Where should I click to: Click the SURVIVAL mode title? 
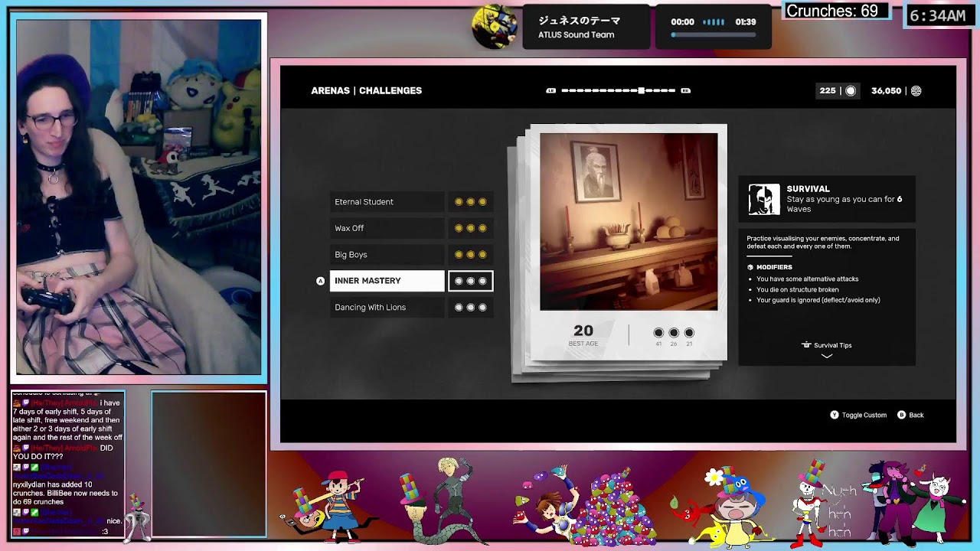pos(808,189)
